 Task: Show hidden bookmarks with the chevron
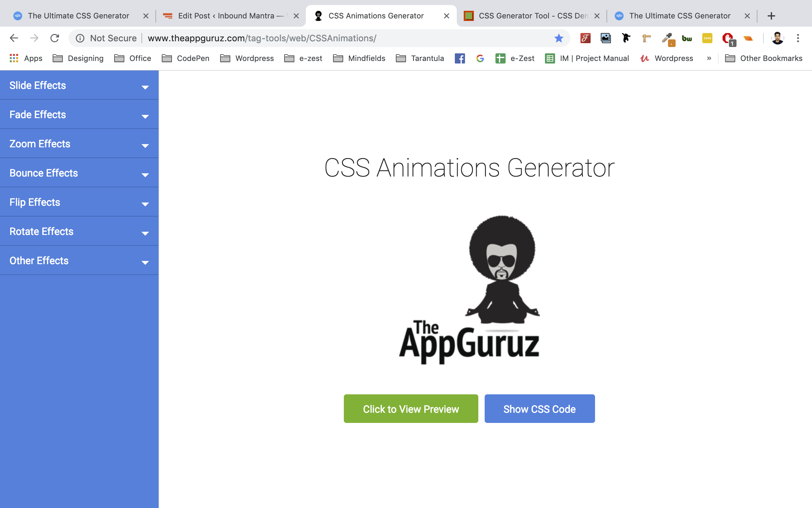[x=709, y=58]
